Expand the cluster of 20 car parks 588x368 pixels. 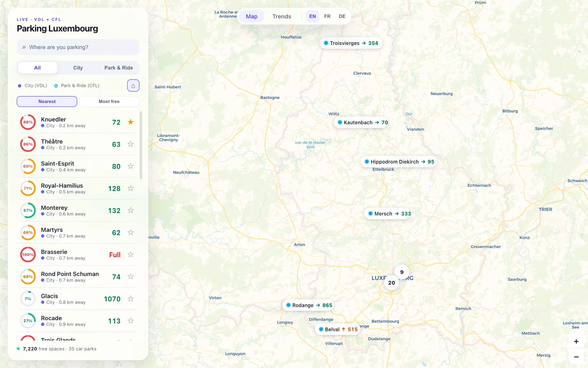click(392, 283)
